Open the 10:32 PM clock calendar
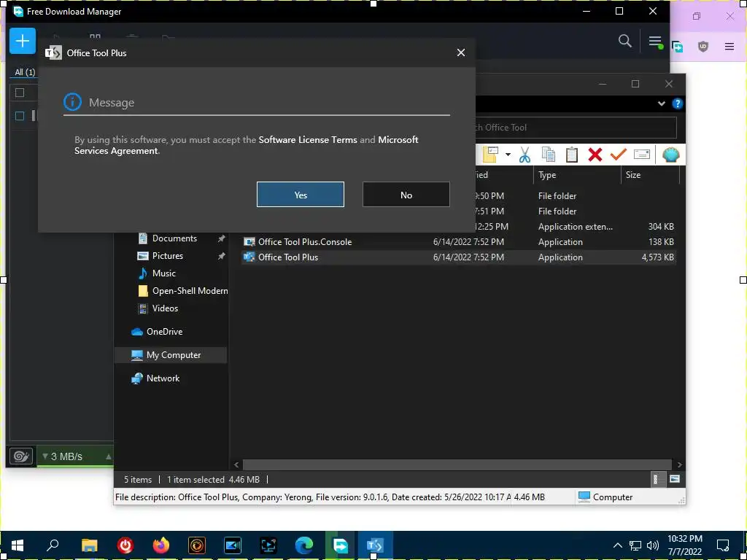Image resolution: width=747 pixels, height=560 pixels. 684,545
